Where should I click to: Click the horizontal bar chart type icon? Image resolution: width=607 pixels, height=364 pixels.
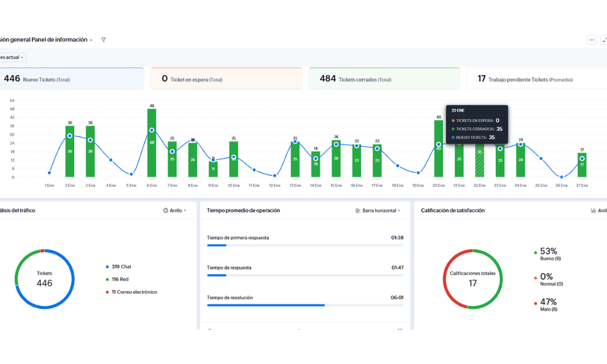click(x=358, y=211)
